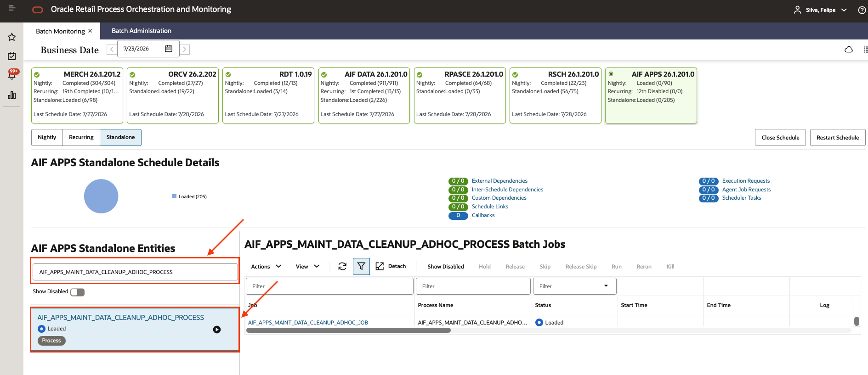Open the help question mark icon
868x375 pixels.
coord(862,10)
